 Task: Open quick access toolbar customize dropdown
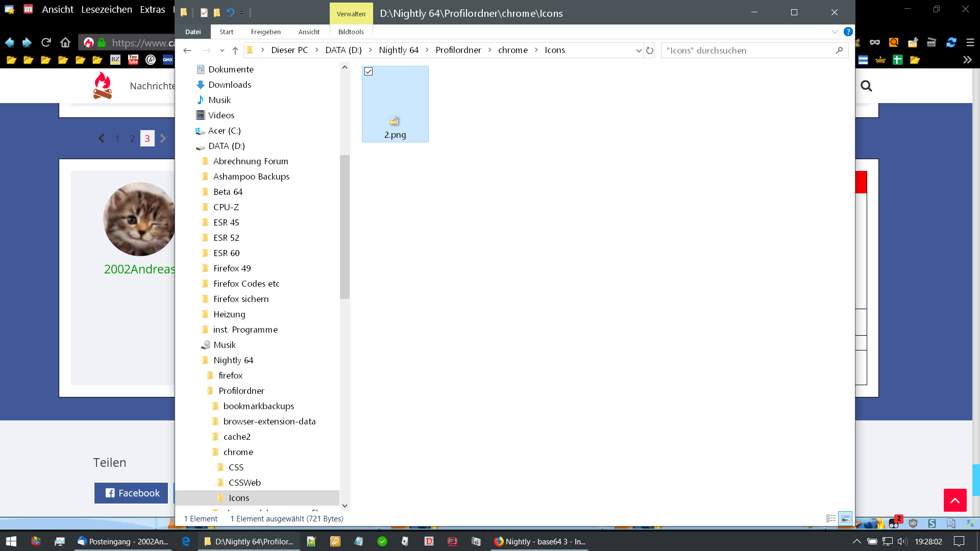[x=242, y=13]
